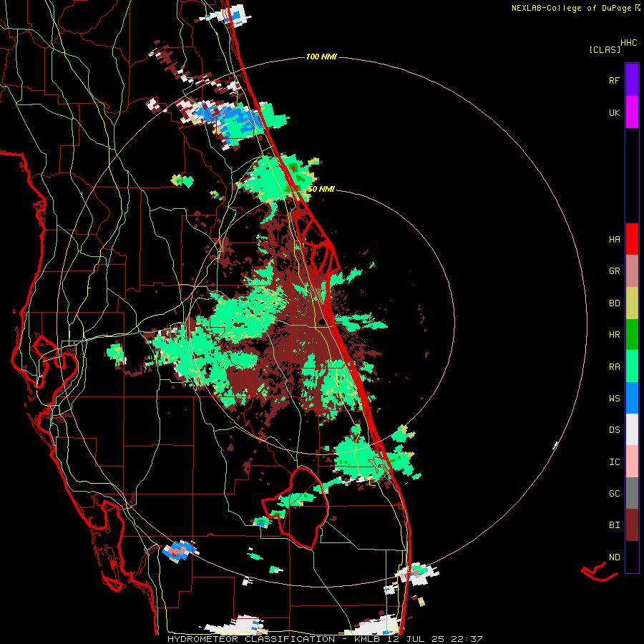
Task: Click the "RF" legend label
Action: (614, 80)
